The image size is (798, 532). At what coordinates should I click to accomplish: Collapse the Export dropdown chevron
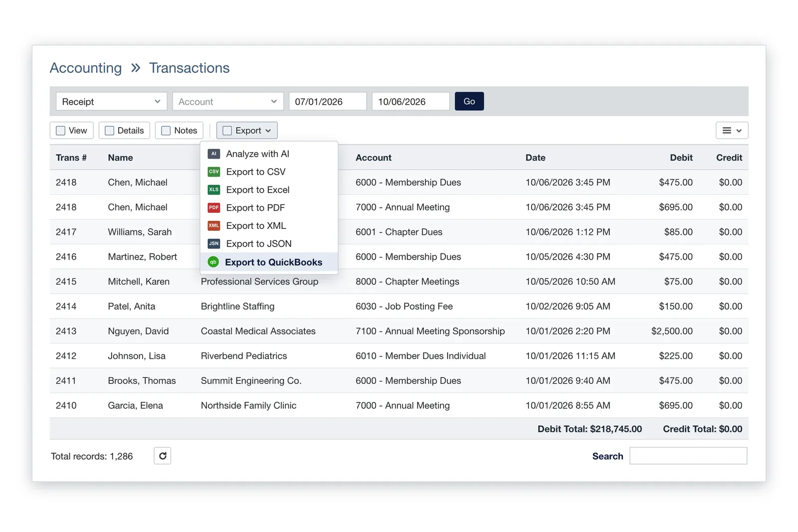(268, 131)
